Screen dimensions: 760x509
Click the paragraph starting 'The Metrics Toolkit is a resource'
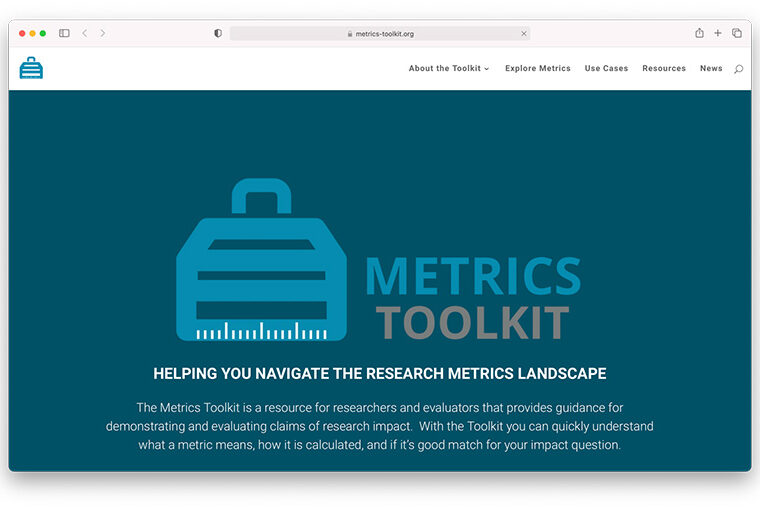click(x=380, y=426)
